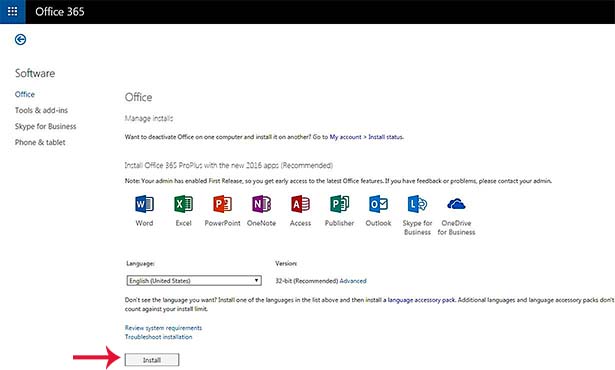Click the Excel app icon
This screenshot has width=615, height=370.
tap(183, 204)
